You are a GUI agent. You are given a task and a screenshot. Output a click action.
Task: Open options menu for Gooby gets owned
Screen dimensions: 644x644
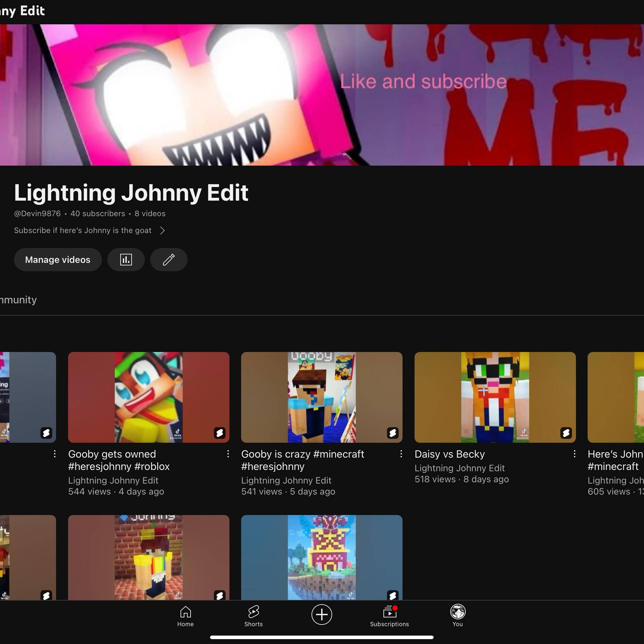click(x=228, y=454)
